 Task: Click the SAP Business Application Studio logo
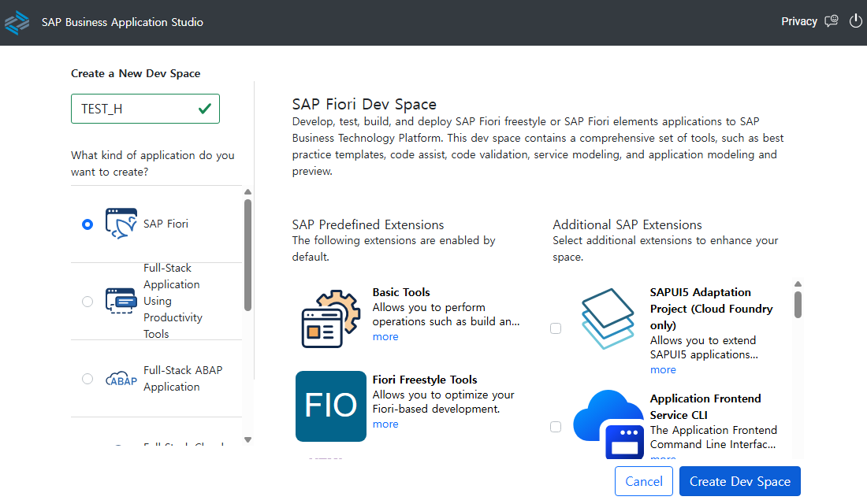[17, 22]
